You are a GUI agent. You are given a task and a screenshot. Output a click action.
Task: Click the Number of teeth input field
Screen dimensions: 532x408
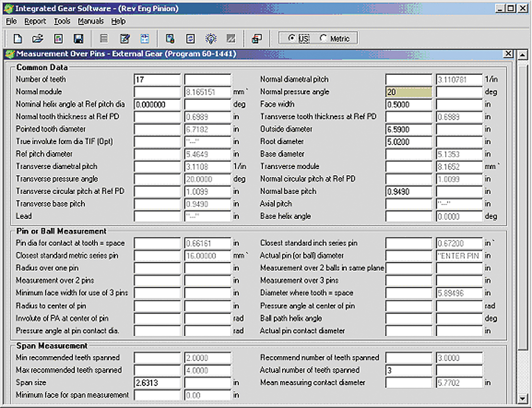[x=157, y=80]
